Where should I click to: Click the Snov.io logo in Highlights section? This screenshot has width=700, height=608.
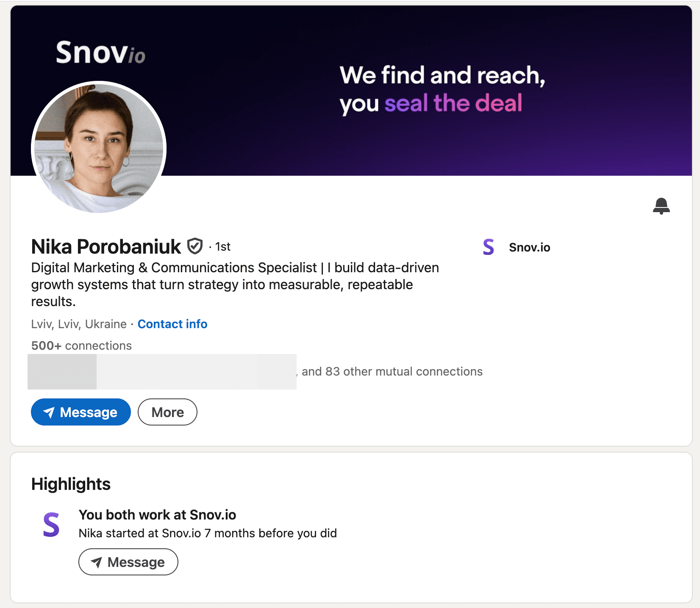click(x=51, y=525)
